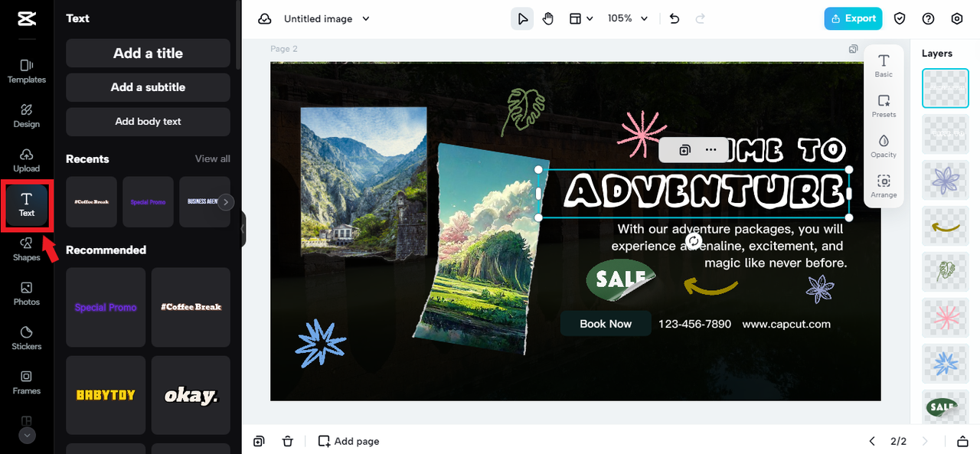Click the CapCut logo icon
This screenshot has height=454, width=980.
coord(26,19)
